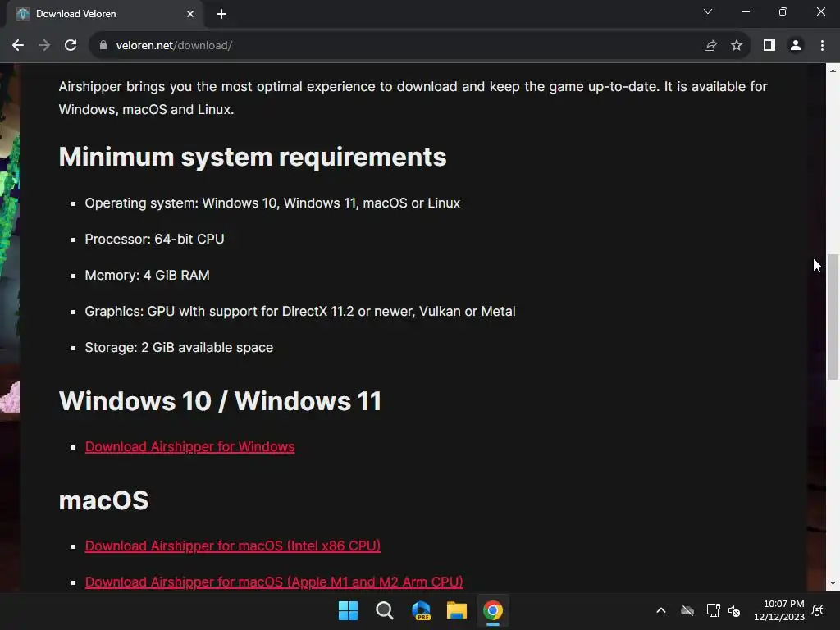Download Airshipper for macOS Apple M1 and M2
This screenshot has height=630, width=840.
tap(274, 582)
